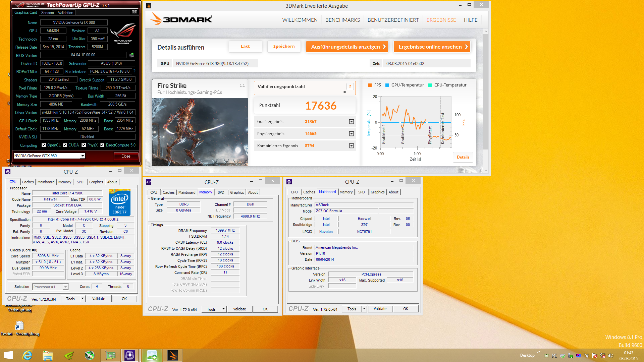644x362 pixels.
Task: Click the CPU-Temperatur teal legend swatch
Action: point(430,85)
